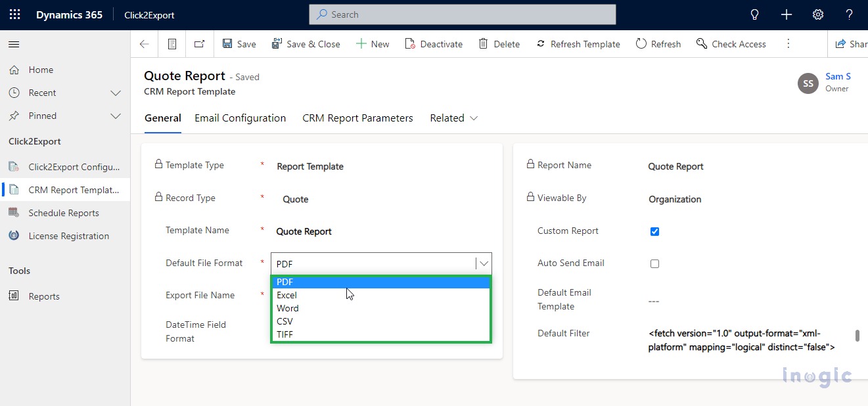The width and height of the screenshot is (868, 406).
Task: Switch to CRM Report Parameters tab
Action: [357, 118]
